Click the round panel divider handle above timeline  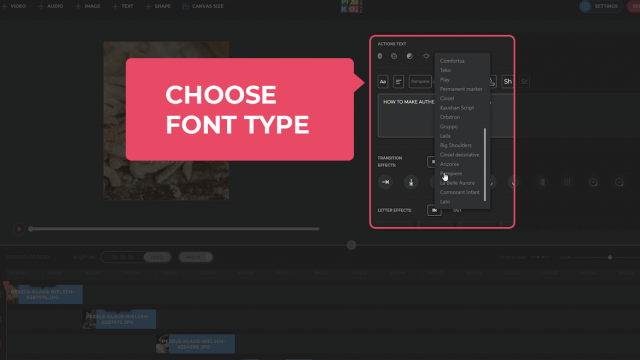click(351, 245)
